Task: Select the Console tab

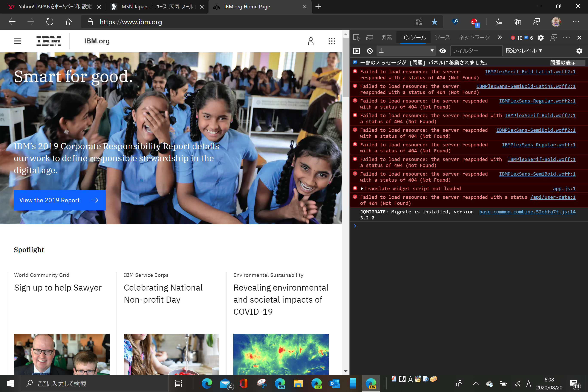Action: (x=413, y=37)
